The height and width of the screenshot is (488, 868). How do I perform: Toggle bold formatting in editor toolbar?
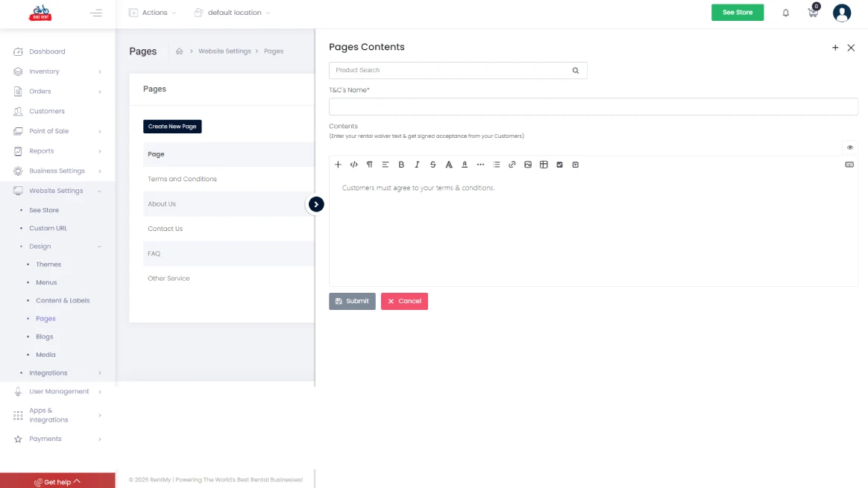point(401,165)
